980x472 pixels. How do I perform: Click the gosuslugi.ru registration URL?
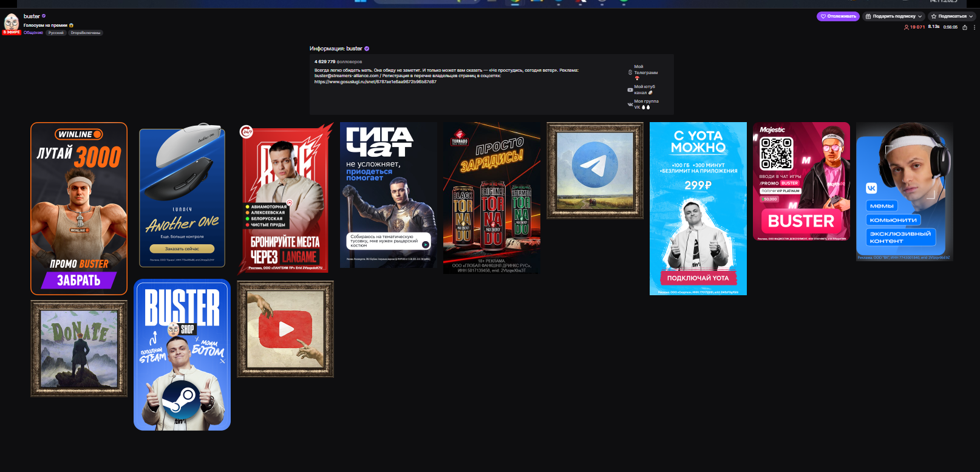pyautogui.click(x=375, y=81)
